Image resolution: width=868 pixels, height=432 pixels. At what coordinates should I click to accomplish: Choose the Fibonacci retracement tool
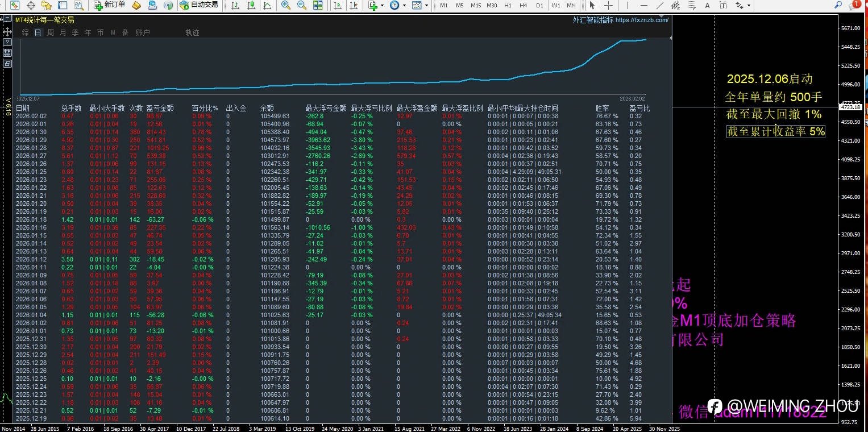point(692,5)
